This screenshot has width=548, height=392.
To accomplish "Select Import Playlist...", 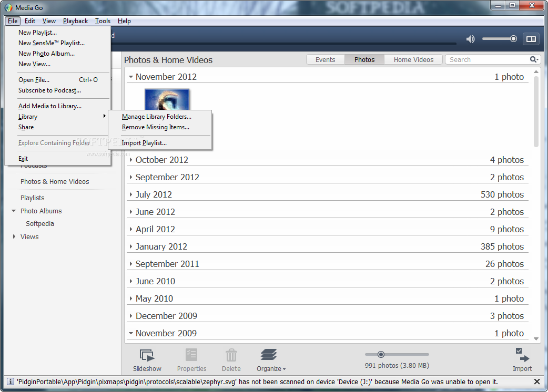I will point(160,143).
